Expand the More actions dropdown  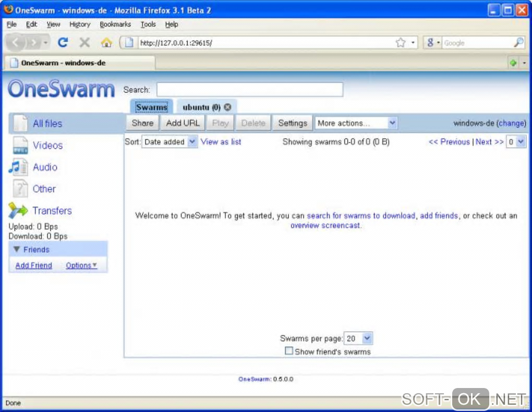(356, 123)
